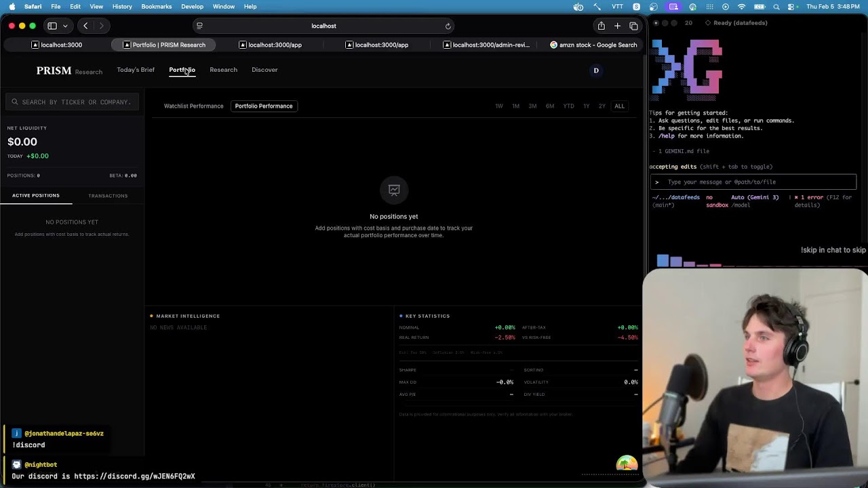Screen dimensions: 868x488
Task: Click the terminal message input prompt
Action: (x=753, y=182)
